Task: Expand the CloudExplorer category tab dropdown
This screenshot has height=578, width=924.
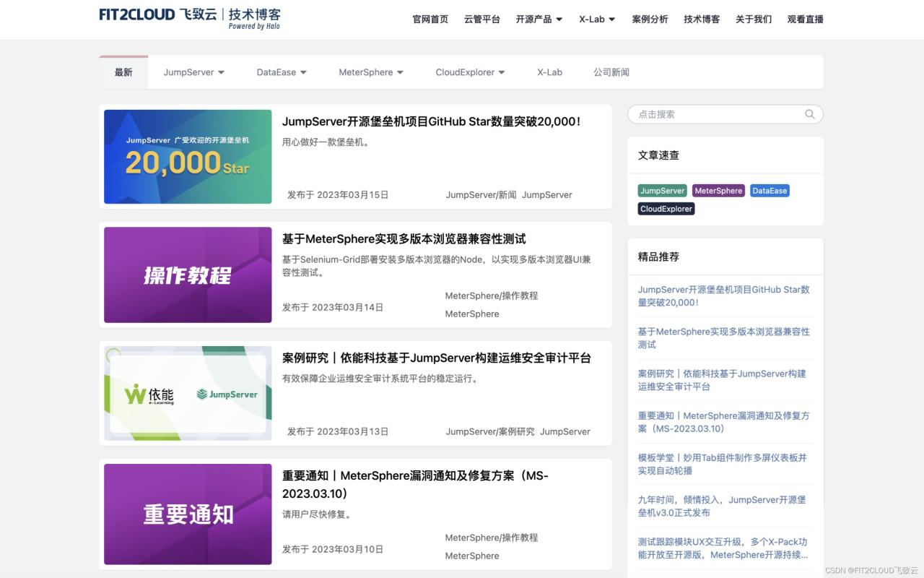Action: click(x=470, y=72)
